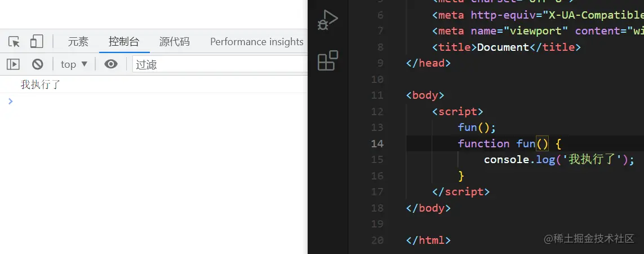The height and width of the screenshot is (254, 644).
Task: Toggle the live expression eye icon
Action: pos(111,64)
